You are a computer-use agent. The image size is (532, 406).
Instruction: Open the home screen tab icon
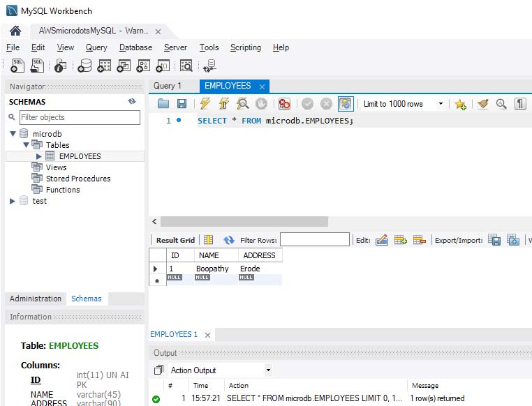(15, 31)
